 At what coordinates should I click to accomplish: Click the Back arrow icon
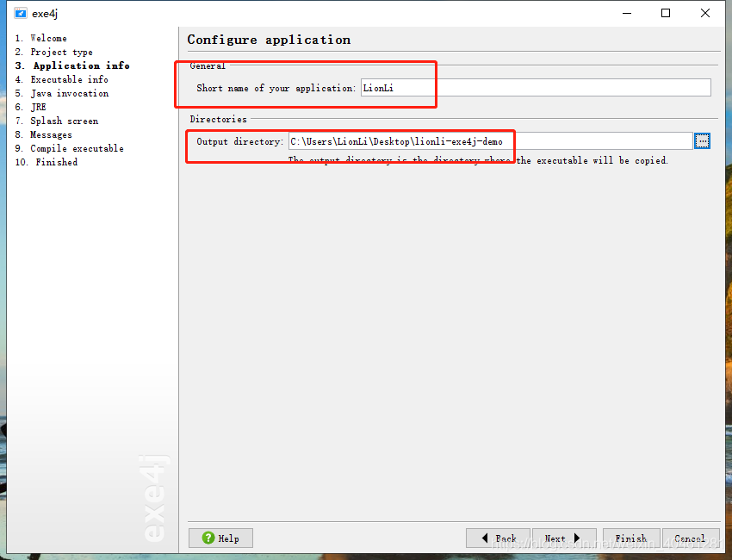click(x=487, y=538)
